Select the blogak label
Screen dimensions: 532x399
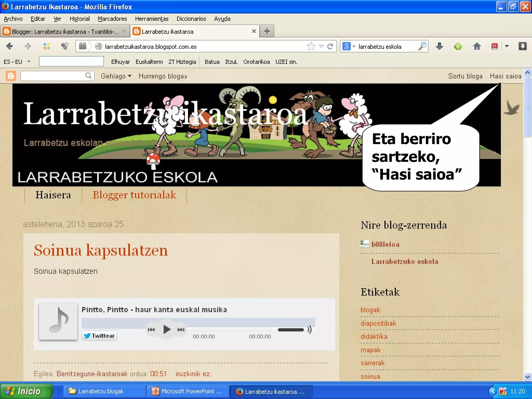point(370,310)
